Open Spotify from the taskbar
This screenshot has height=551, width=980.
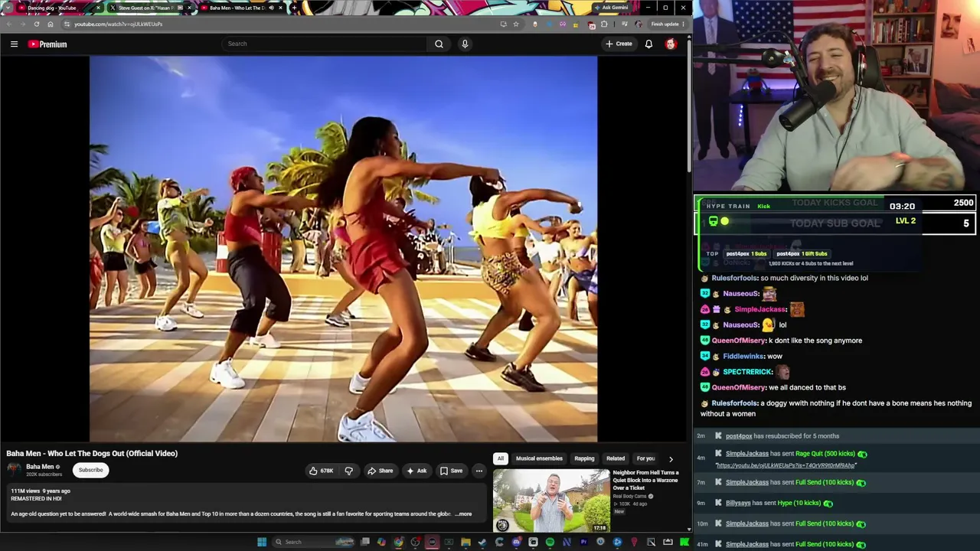click(550, 542)
